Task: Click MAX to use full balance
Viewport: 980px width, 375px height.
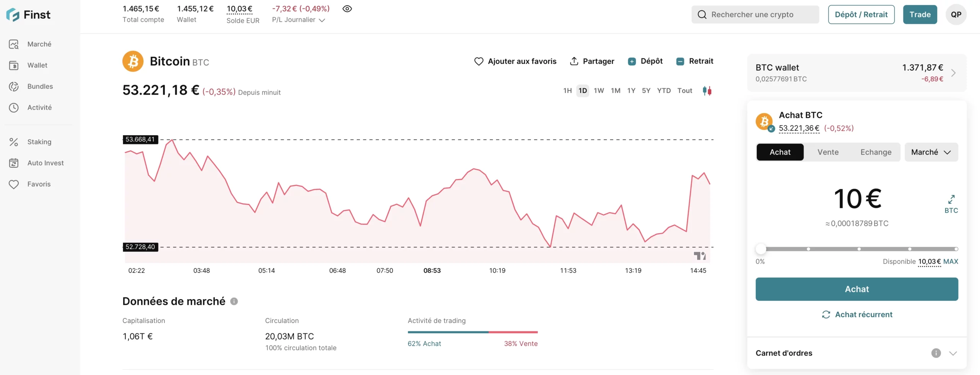Action: pos(951,262)
